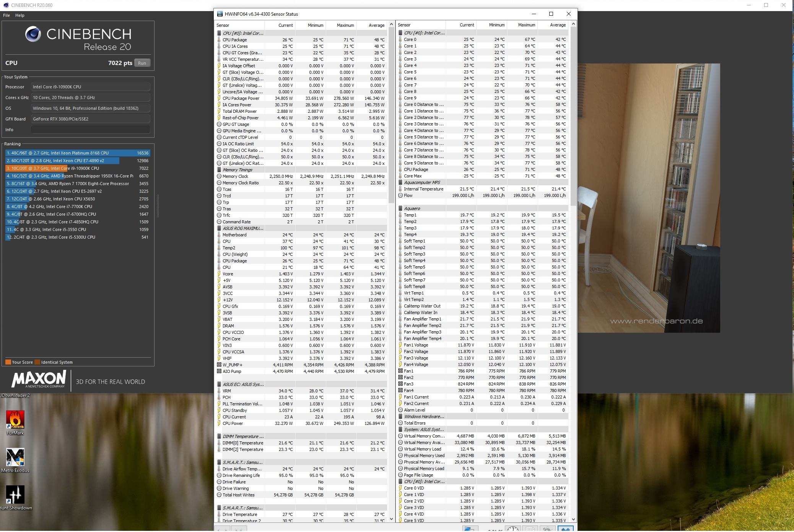Open the Hunt Showdown desktop shortcut

(x=15, y=498)
